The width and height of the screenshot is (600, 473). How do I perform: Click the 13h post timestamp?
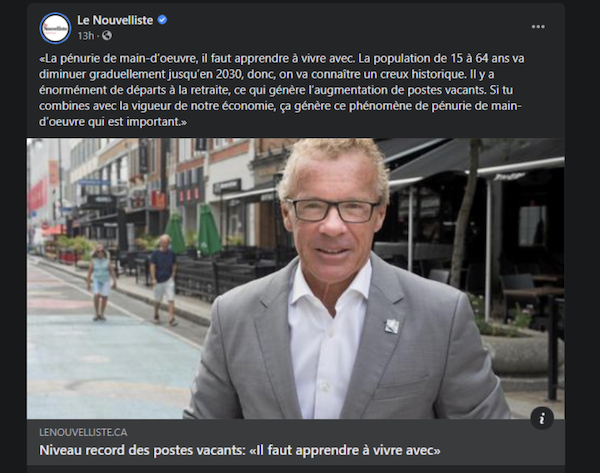pyautogui.click(x=85, y=36)
